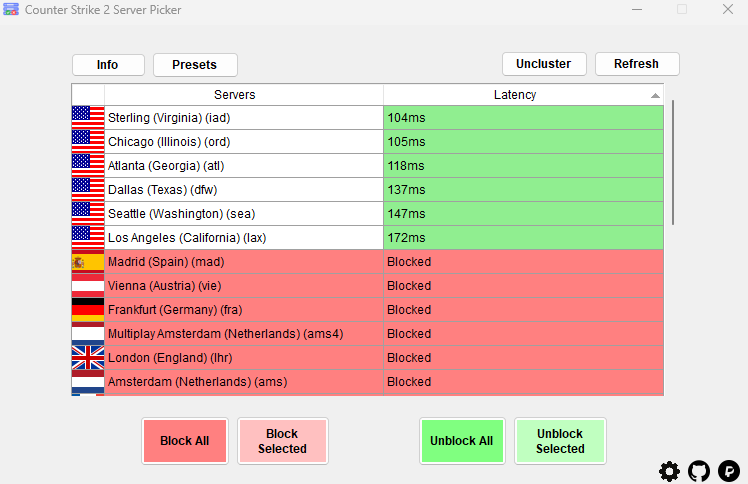This screenshot has width=748, height=484.
Task: Click the US flag beside Sterling
Action: tap(88, 117)
